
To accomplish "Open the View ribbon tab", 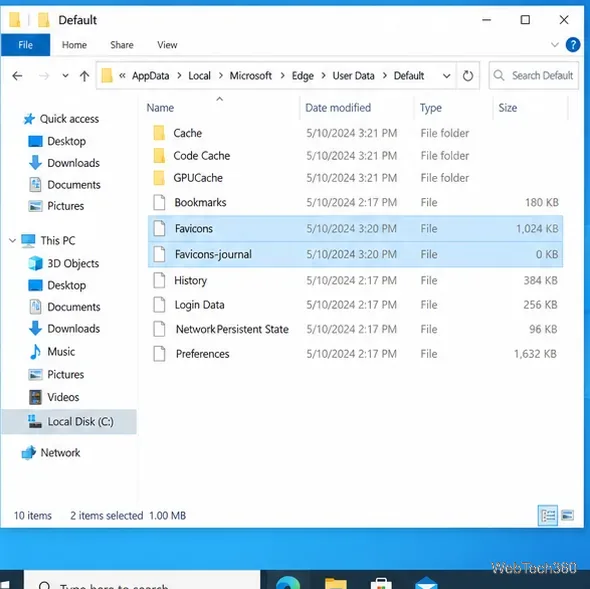I will pyautogui.click(x=167, y=45).
